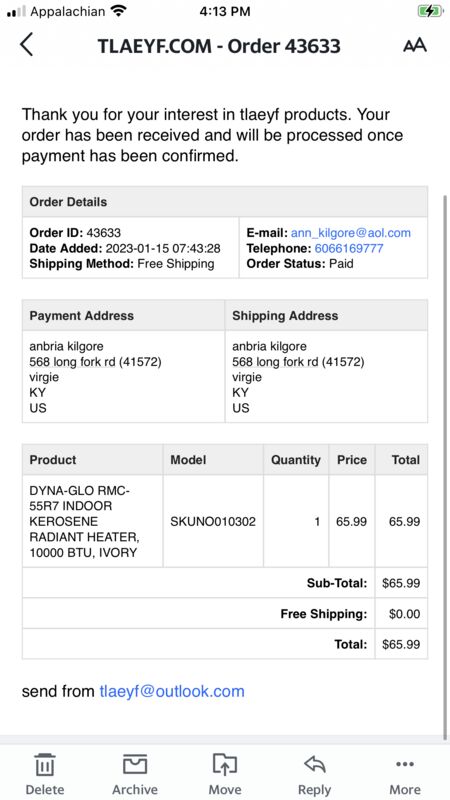Click the vertical scrollbar on the right
The height and width of the screenshot is (800, 450).
coord(445,464)
